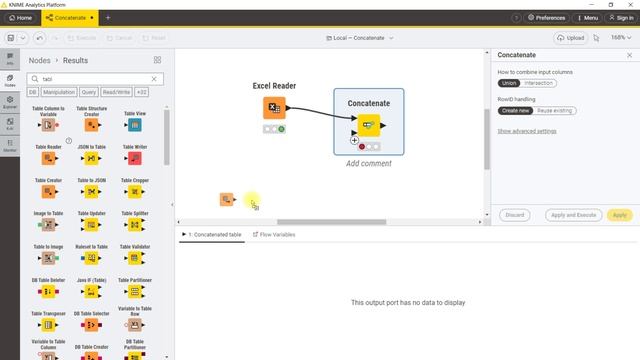Select the Table Splitter node
This screenshot has height=360, width=640.
(x=135, y=224)
